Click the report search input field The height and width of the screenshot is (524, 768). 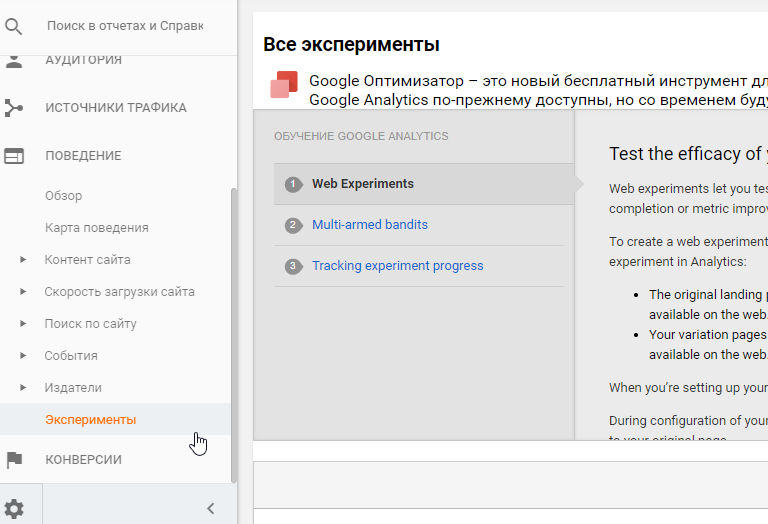click(x=125, y=26)
